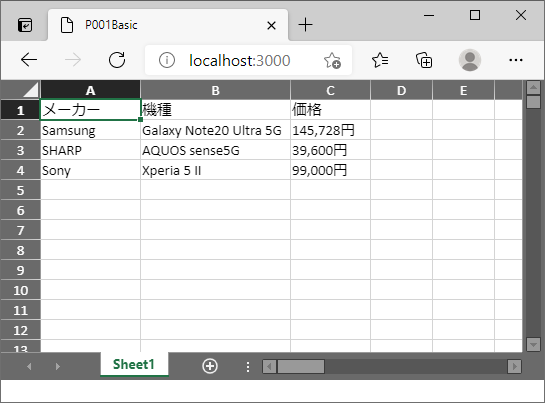Select all cells with corner triangle

click(31, 90)
